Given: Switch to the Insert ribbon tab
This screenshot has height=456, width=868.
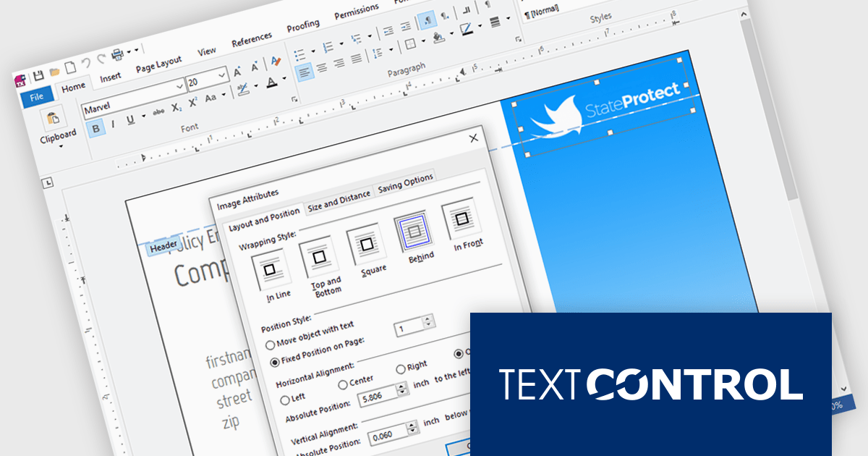Looking at the screenshot, I should (111, 77).
